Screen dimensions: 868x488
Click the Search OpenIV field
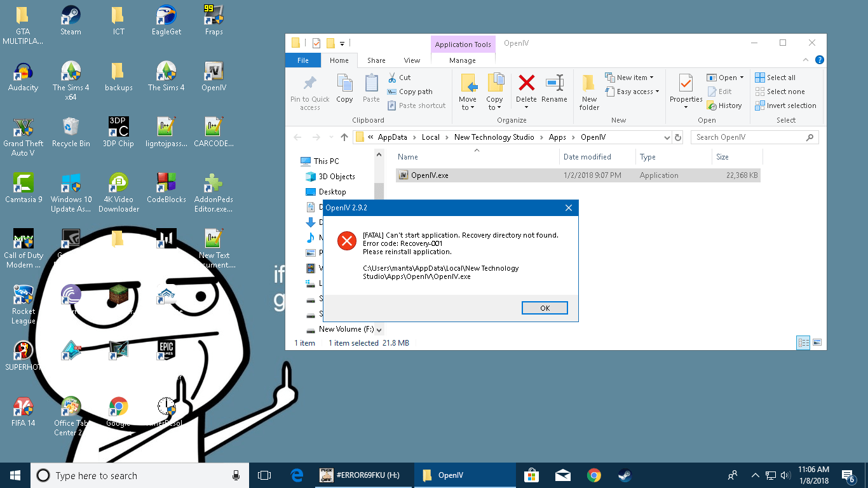click(754, 137)
